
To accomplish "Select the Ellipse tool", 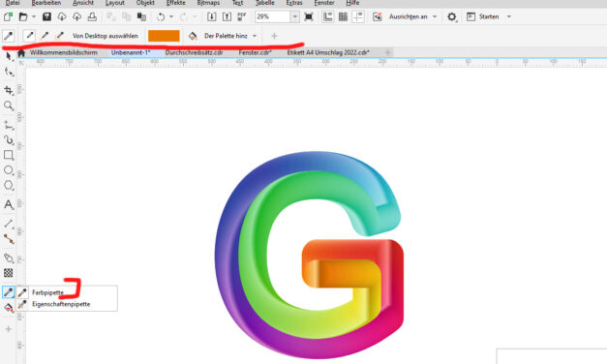I will click(9, 170).
